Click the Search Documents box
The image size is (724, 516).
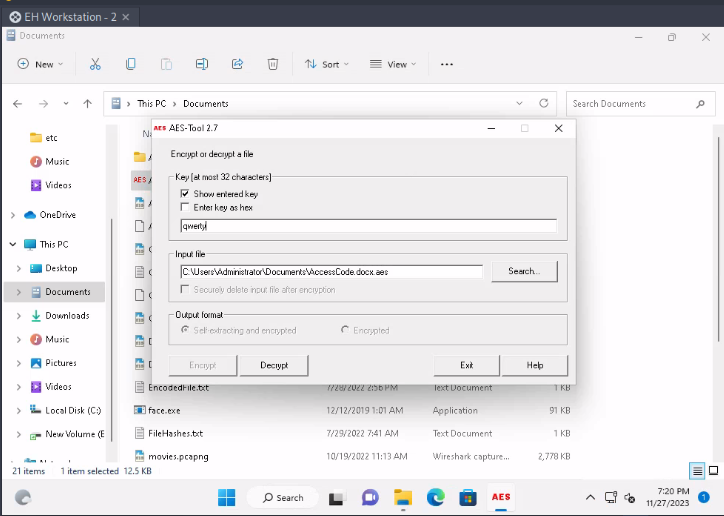pyautogui.click(x=630, y=103)
